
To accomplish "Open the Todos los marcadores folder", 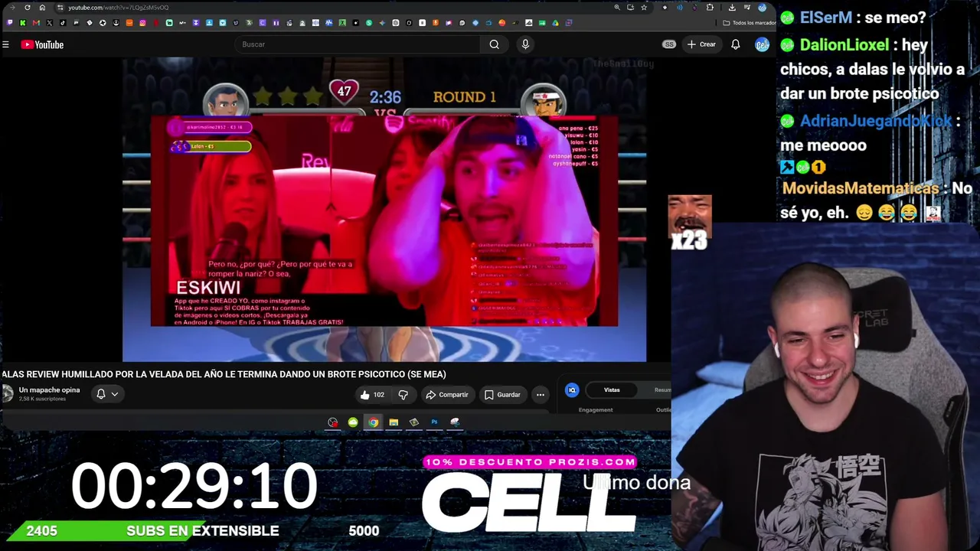I will click(x=749, y=23).
